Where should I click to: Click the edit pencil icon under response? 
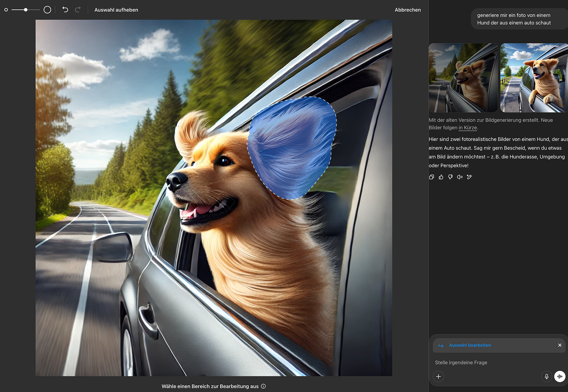click(x=469, y=177)
